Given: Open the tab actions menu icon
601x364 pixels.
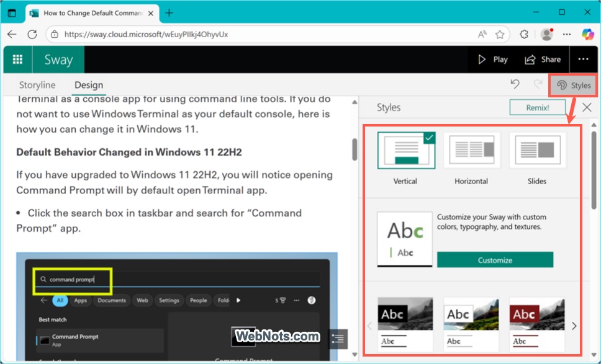Looking at the screenshot, I should point(12,12).
